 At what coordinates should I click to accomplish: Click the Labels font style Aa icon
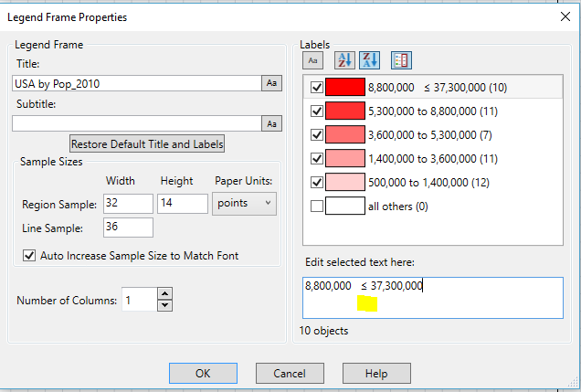312,60
